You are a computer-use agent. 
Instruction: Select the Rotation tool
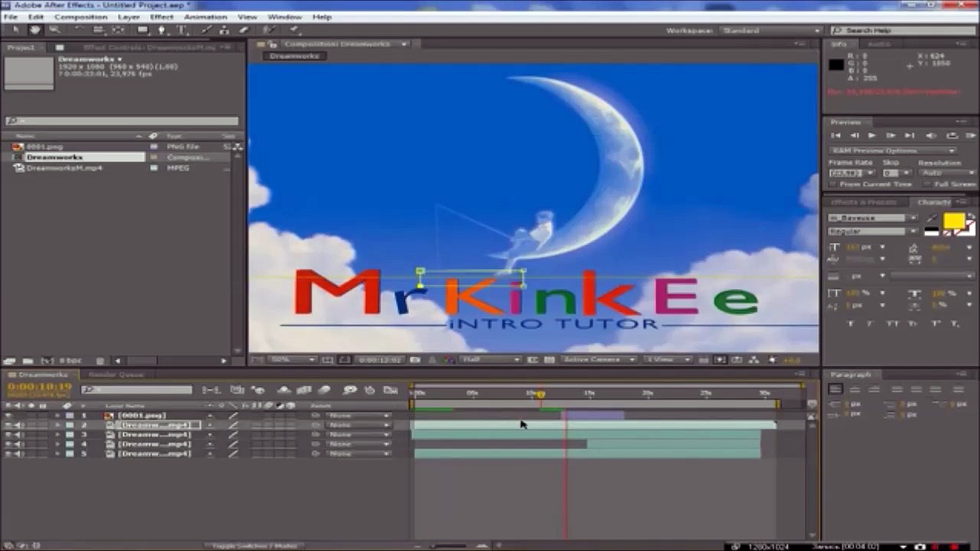pos(80,30)
